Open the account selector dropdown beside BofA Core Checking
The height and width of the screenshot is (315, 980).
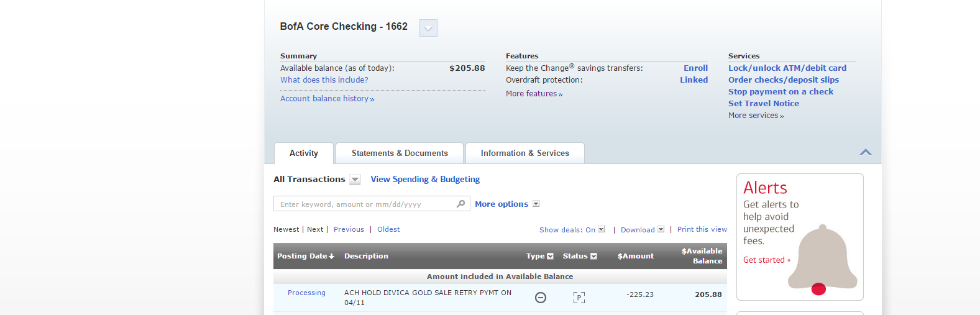coord(428,28)
